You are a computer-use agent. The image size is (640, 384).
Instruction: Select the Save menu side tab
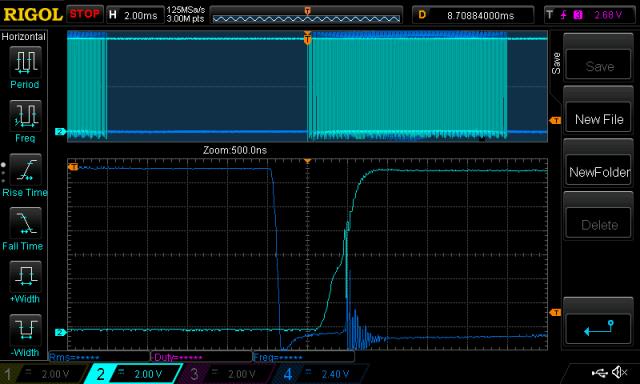[556, 63]
